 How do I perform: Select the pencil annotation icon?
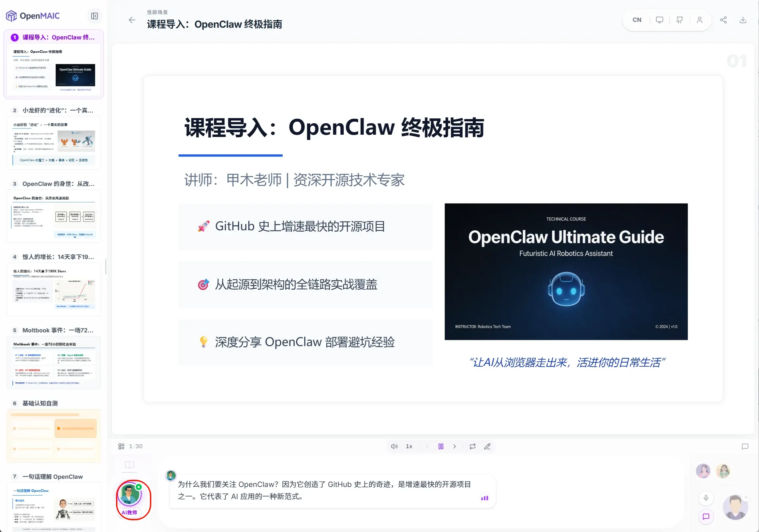pos(487,446)
